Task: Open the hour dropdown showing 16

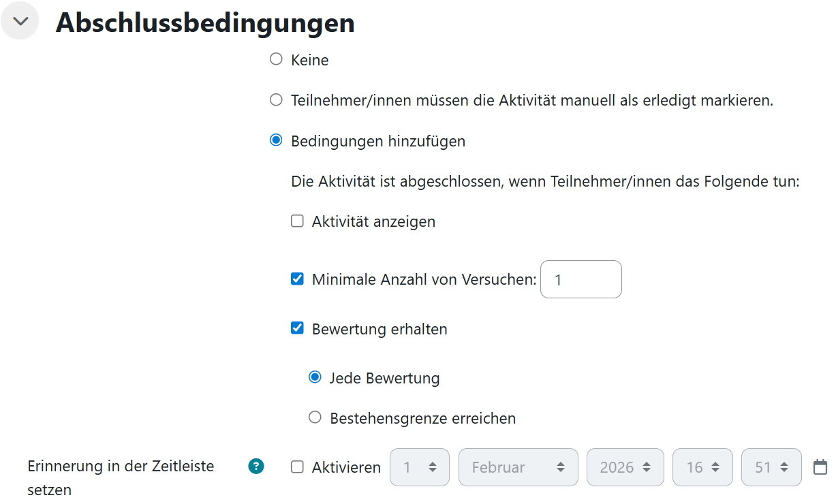Action: [702, 467]
